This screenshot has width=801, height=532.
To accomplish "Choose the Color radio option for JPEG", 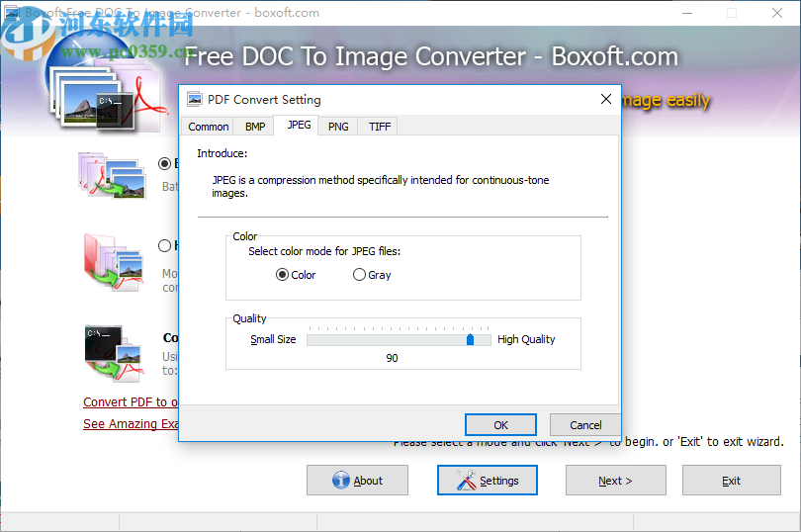I will [x=296, y=275].
